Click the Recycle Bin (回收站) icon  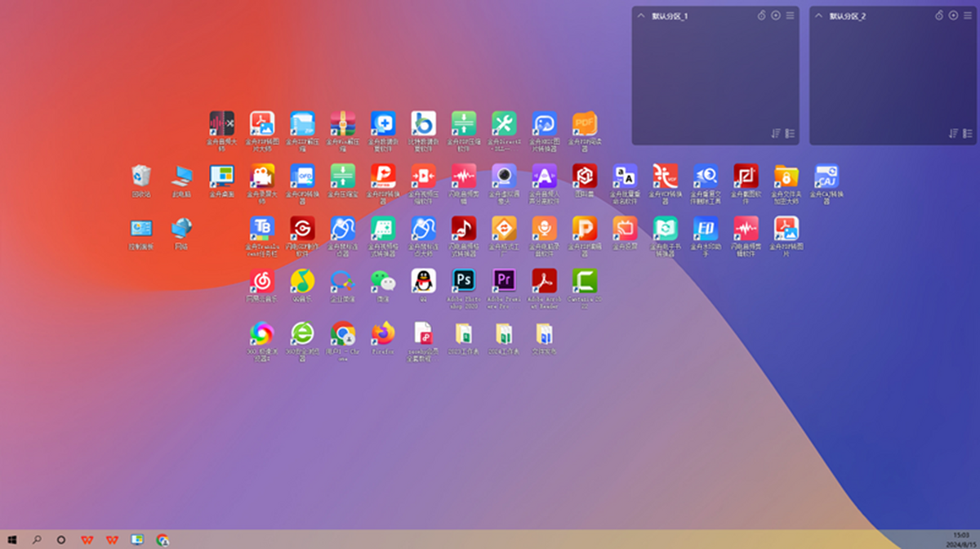[x=141, y=176]
